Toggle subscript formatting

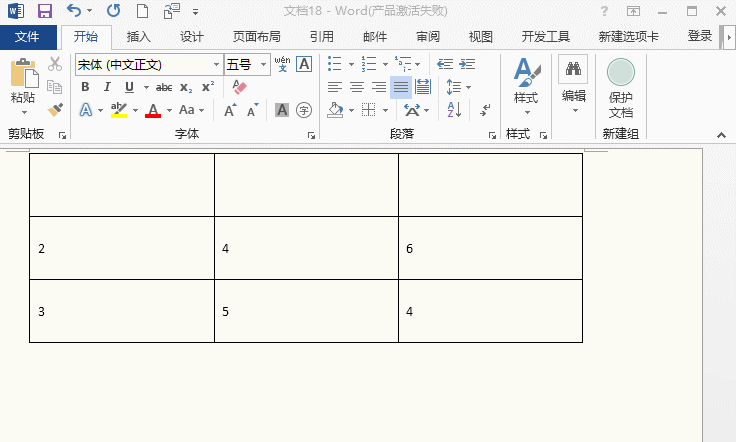186,87
